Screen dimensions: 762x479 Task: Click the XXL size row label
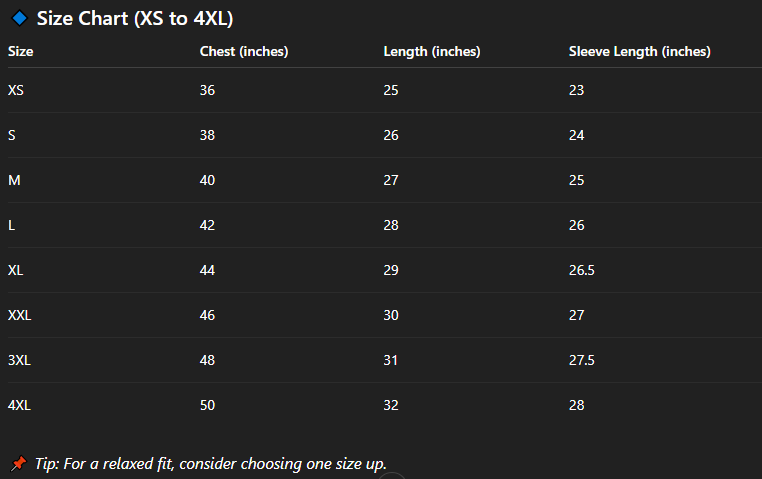(20, 315)
